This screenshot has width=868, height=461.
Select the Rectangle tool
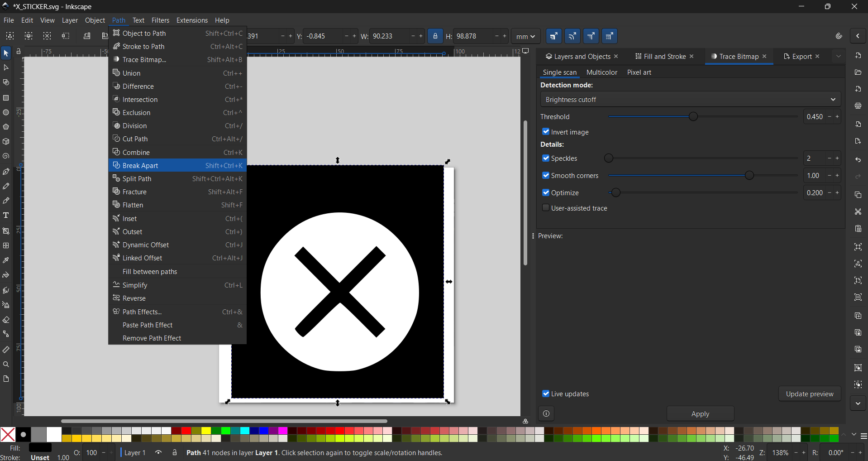pyautogui.click(x=6, y=98)
